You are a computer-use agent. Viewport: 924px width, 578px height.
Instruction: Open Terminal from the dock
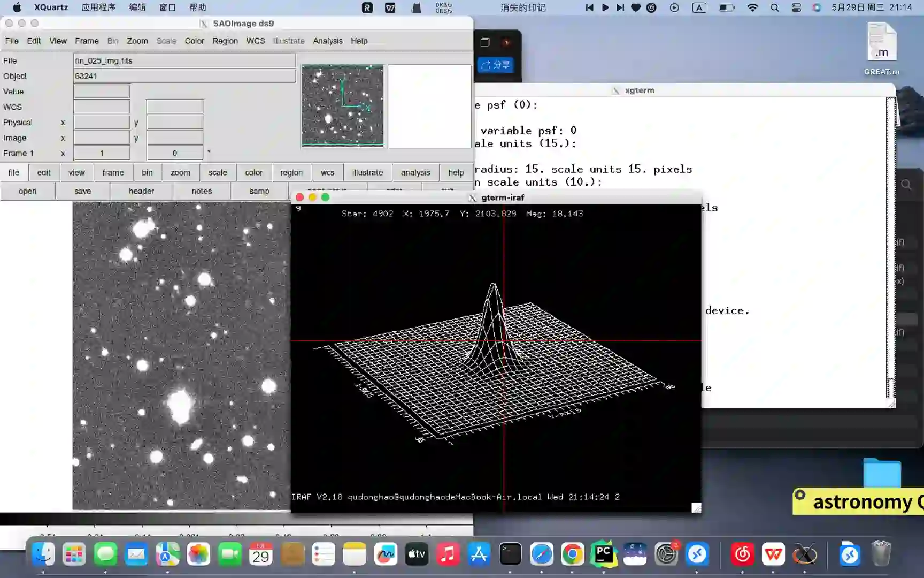[x=510, y=554]
